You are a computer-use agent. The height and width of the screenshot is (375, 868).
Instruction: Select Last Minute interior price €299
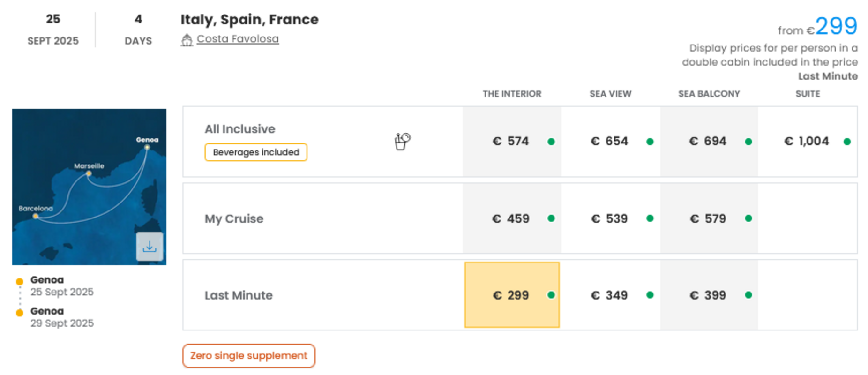tap(512, 295)
